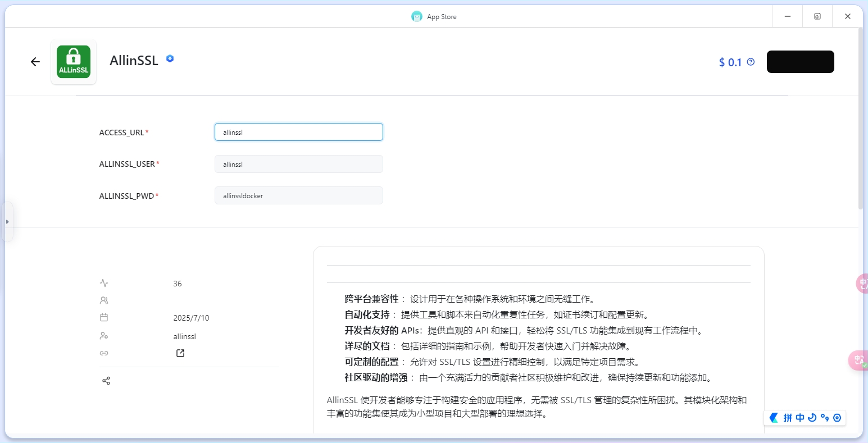Switch the IME pinyin (拼) input mode
Screen dimensions: 868x443
pyautogui.click(x=788, y=418)
